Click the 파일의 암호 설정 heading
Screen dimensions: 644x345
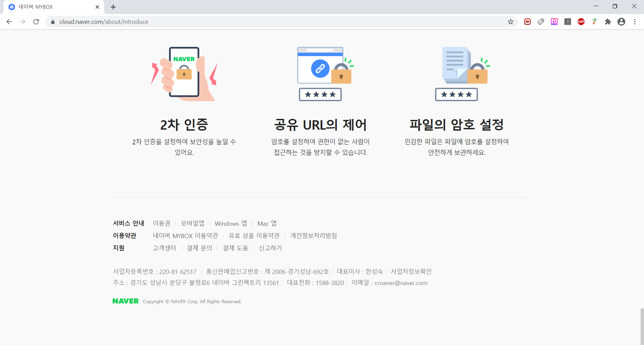tap(457, 125)
